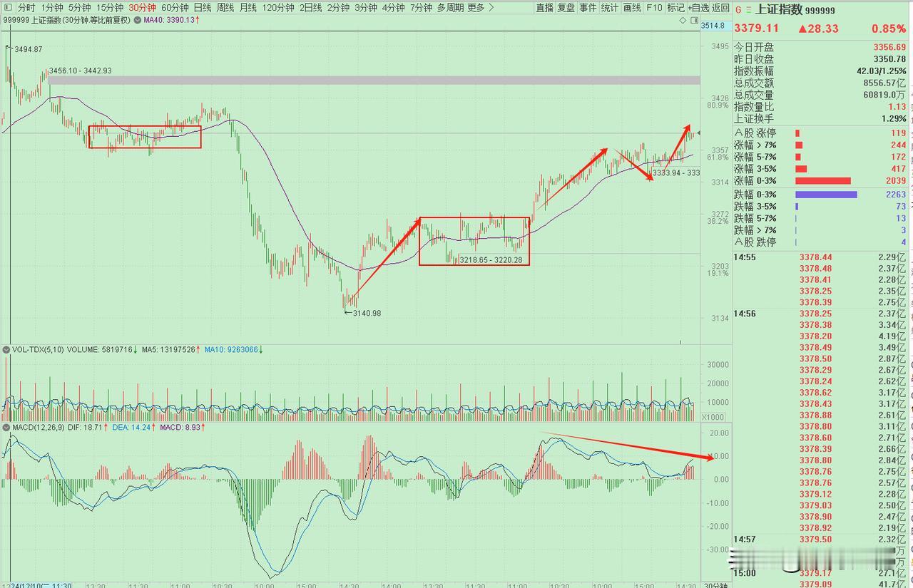Click the 总成交额 8556.57亿 row
This screenshot has height=588, width=913.
820,83
